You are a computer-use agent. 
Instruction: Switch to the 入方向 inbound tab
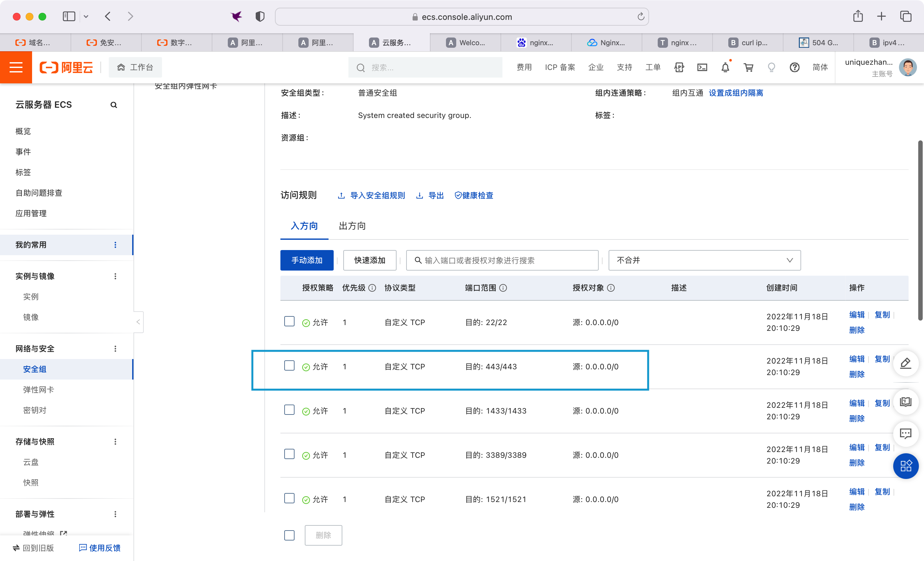[x=304, y=226]
